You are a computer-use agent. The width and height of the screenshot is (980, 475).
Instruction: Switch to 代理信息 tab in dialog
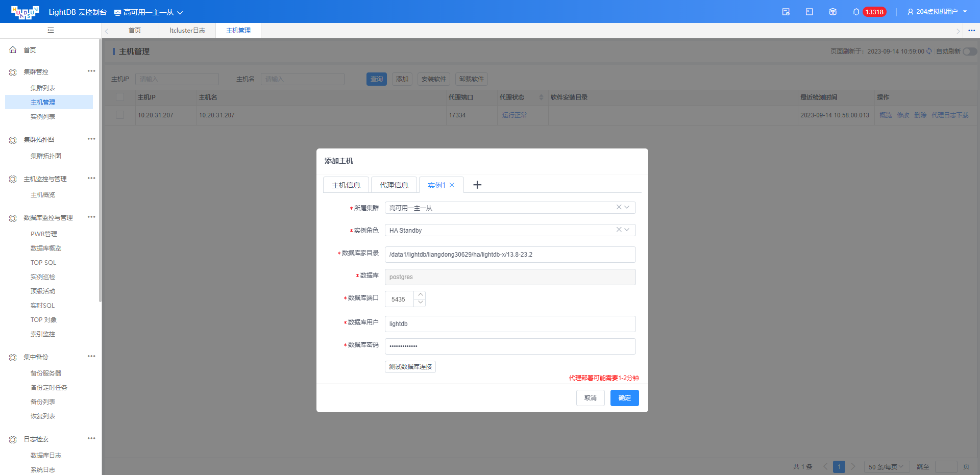click(x=394, y=185)
